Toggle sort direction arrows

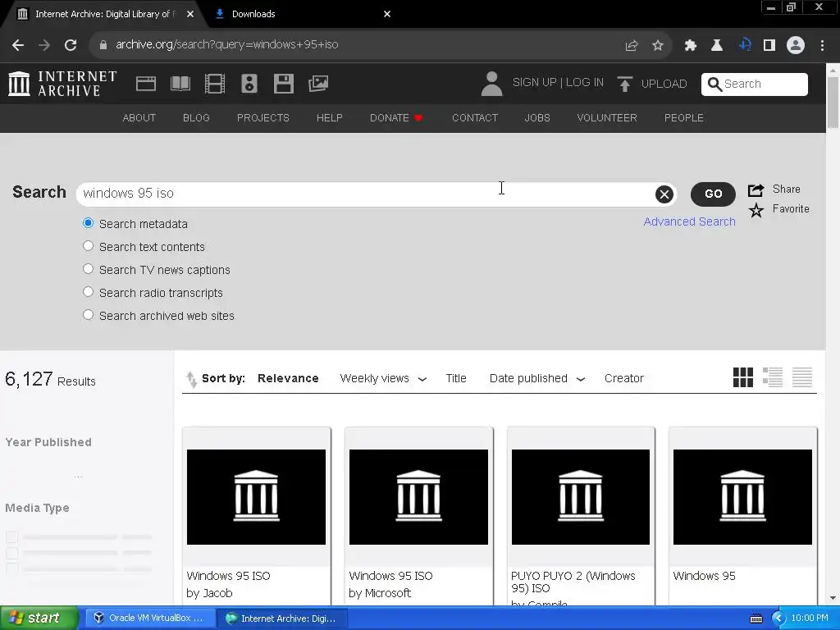coord(191,379)
